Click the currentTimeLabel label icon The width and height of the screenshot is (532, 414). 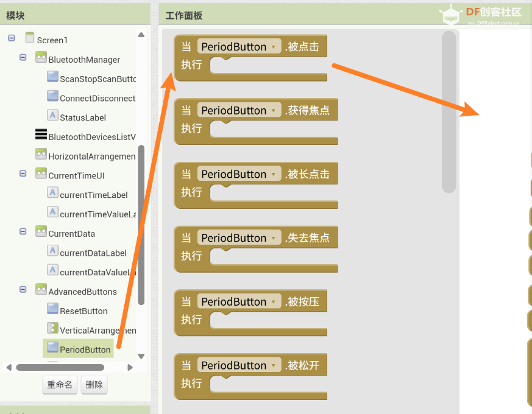52,192
